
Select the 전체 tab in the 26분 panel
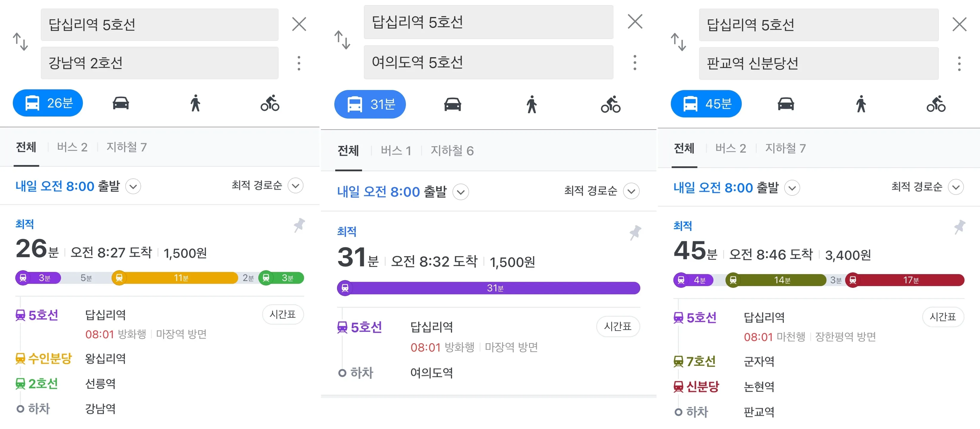pyautogui.click(x=26, y=147)
